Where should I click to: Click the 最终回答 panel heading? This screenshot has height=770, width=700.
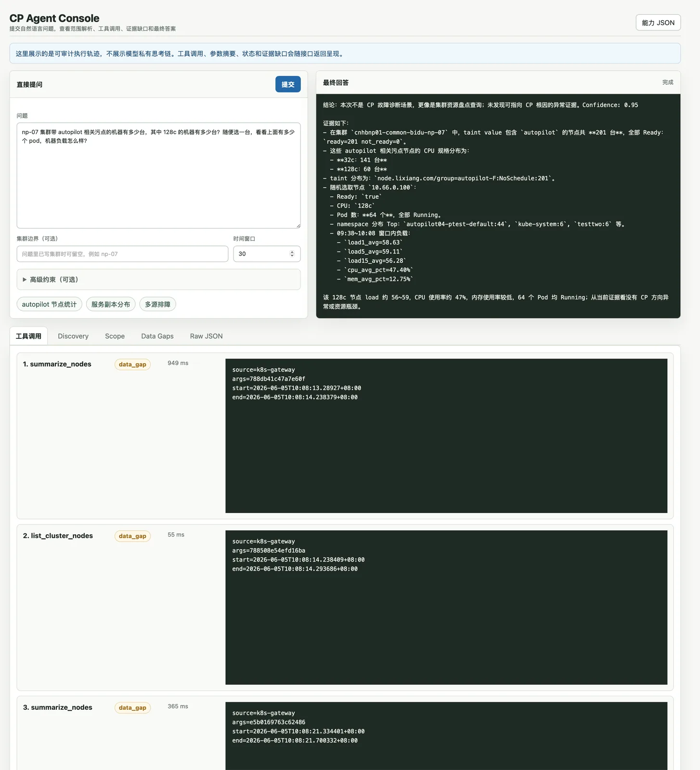[x=336, y=83]
